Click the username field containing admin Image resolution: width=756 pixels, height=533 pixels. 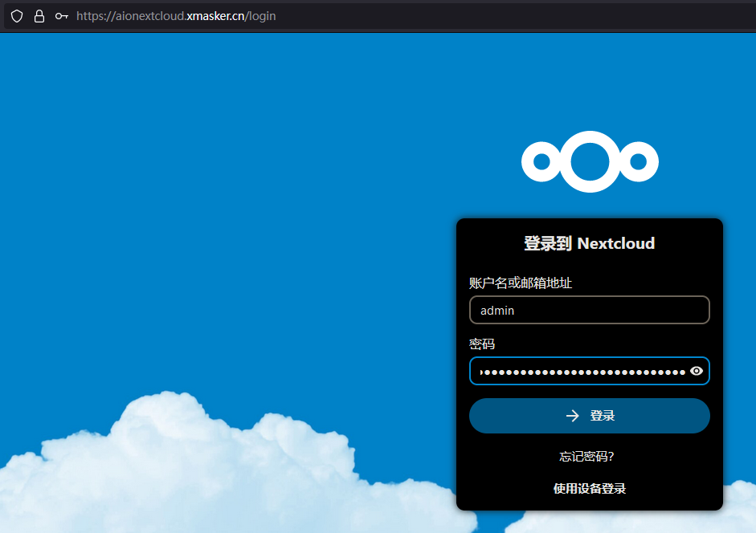[x=589, y=310]
